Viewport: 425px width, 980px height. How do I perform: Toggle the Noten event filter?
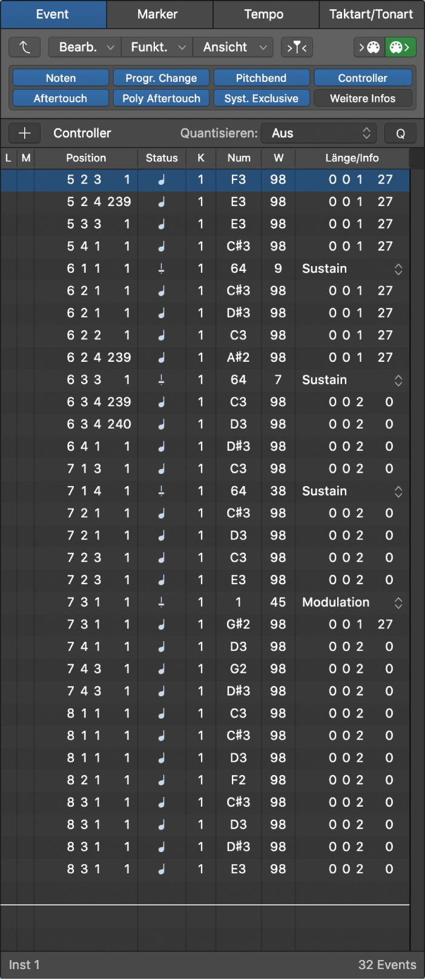[x=61, y=78]
